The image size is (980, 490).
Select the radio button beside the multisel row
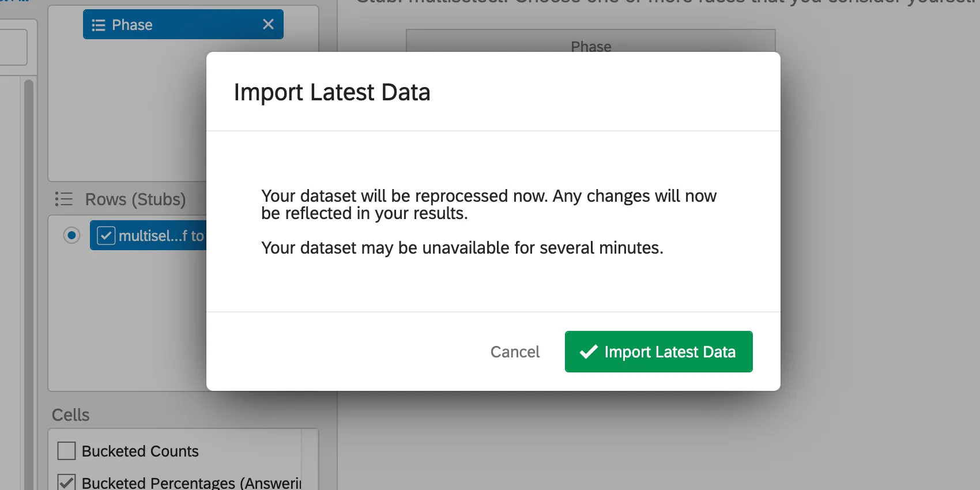click(x=71, y=235)
